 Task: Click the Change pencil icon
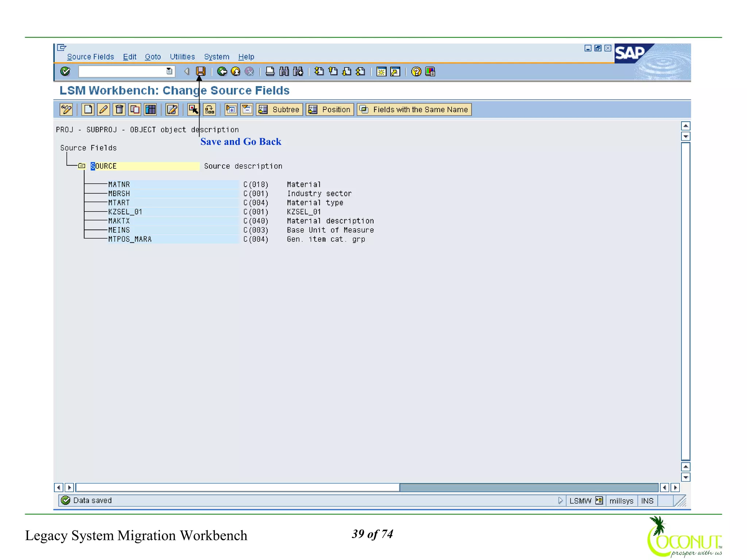[x=104, y=109]
